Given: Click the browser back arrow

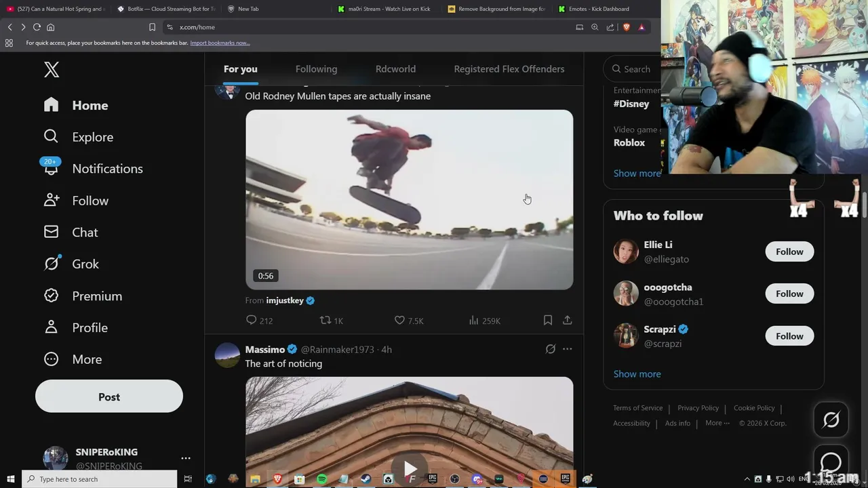Looking at the screenshot, I should click(9, 27).
